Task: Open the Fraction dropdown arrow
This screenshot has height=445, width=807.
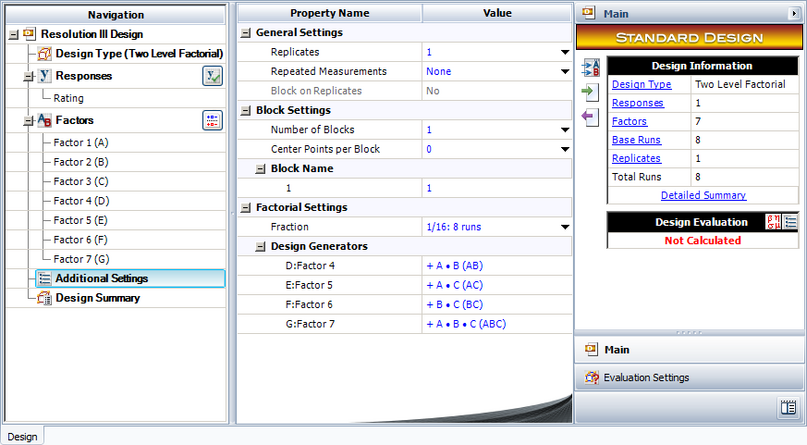Action: click(x=565, y=227)
